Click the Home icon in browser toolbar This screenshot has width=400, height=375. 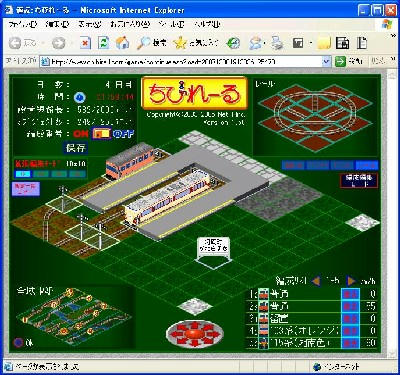[122, 43]
